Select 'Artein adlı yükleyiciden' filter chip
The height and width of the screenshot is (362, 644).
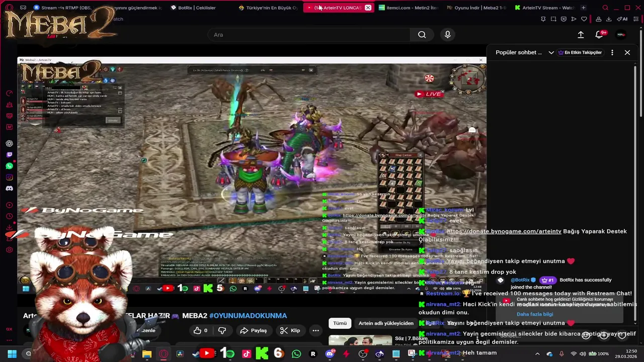click(x=386, y=323)
